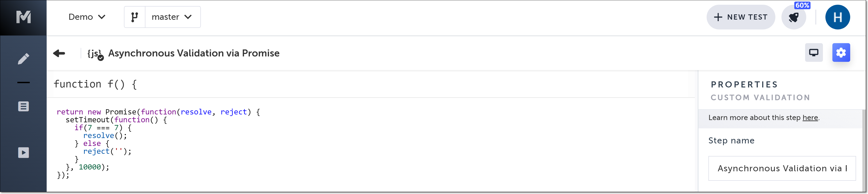Open the play runs sidebar icon
The width and height of the screenshot is (868, 194).
[x=23, y=153]
